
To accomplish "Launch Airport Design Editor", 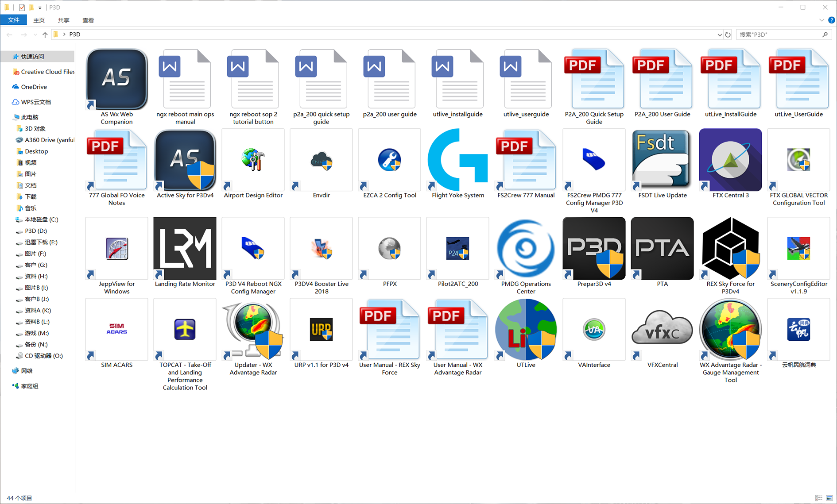I will (x=253, y=164).
